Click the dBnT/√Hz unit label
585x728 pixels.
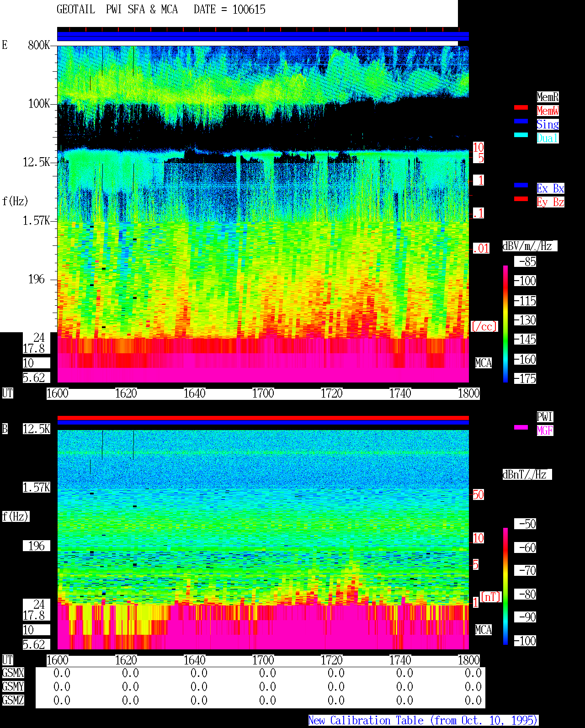click(527, 474)
